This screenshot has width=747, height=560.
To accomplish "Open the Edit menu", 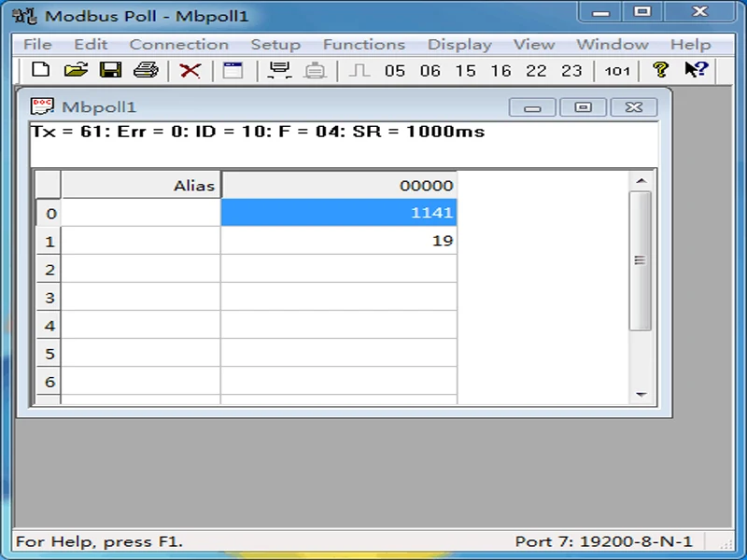I will [91, 44].
